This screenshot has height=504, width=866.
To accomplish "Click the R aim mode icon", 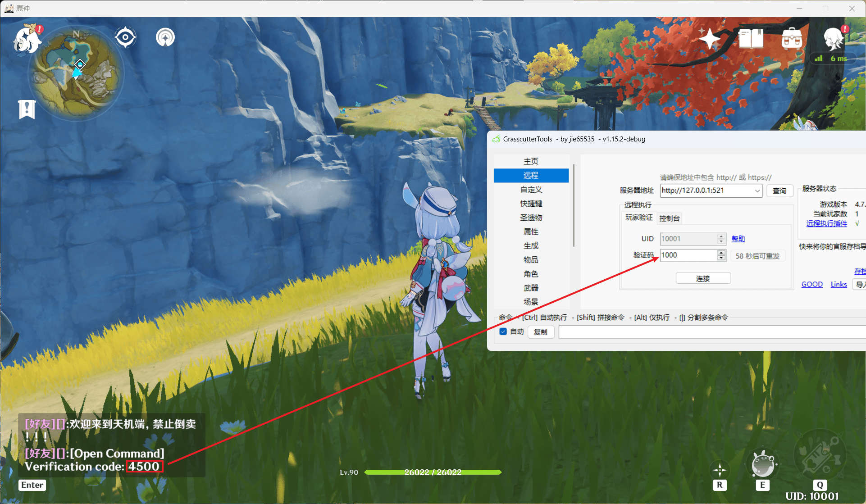I will click(x=720, y=470).
